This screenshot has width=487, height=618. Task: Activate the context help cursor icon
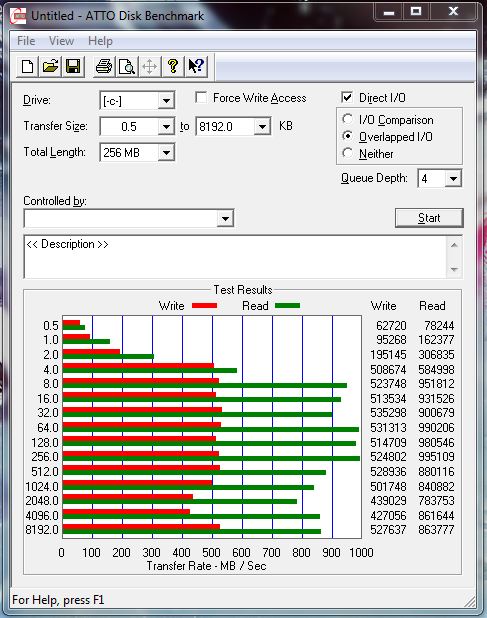click(196, 66)
